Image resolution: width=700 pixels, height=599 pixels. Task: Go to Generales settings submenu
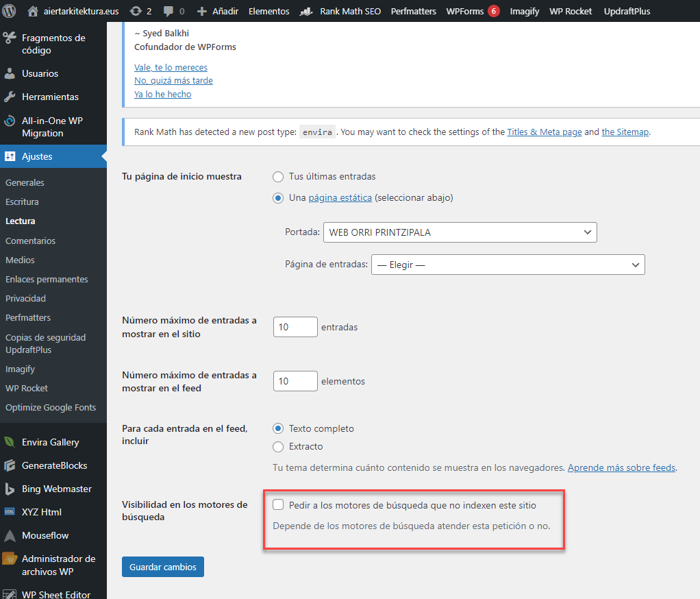tap(25, 183)
